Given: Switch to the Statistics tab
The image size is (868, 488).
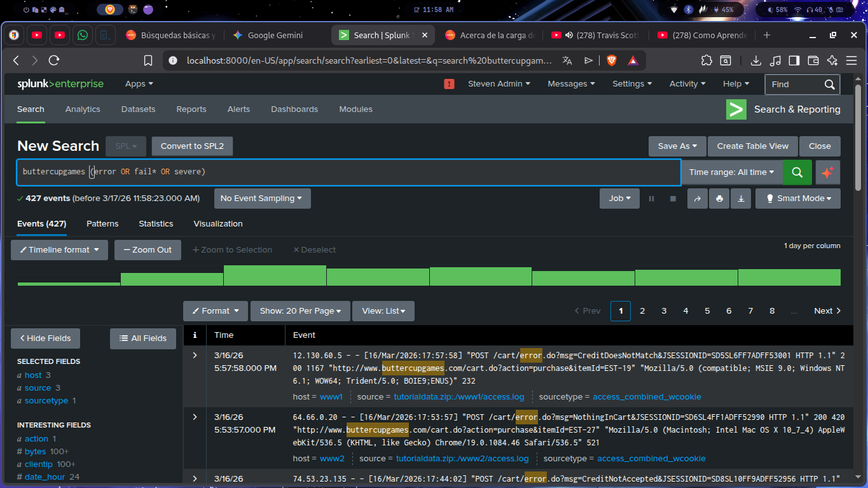Looking at the screenshot, I should point(156,224).
